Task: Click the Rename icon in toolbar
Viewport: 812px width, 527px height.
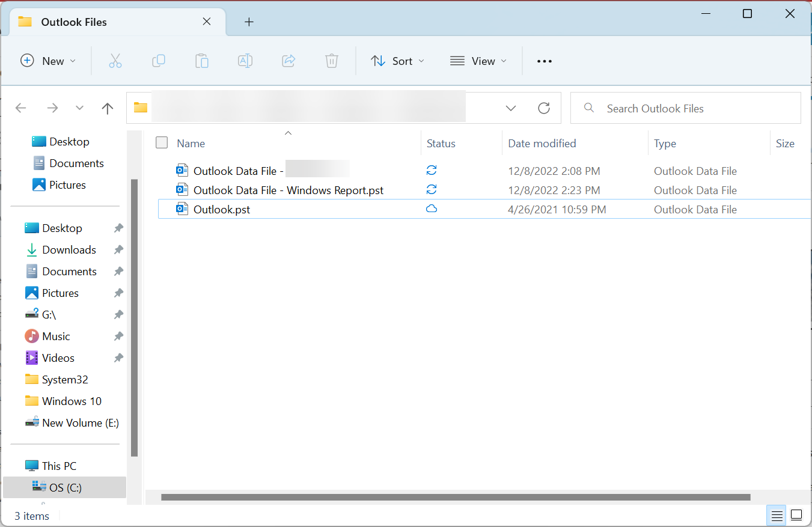Action: (x=245, y=61)
